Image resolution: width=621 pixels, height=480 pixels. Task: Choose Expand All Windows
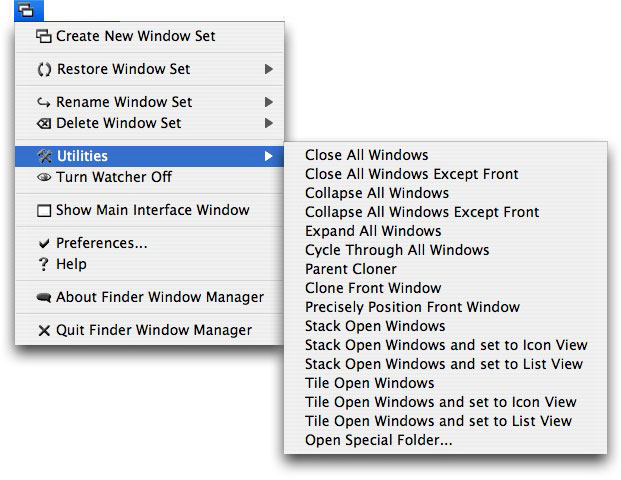pyautogui.click(x=446, y=231)
